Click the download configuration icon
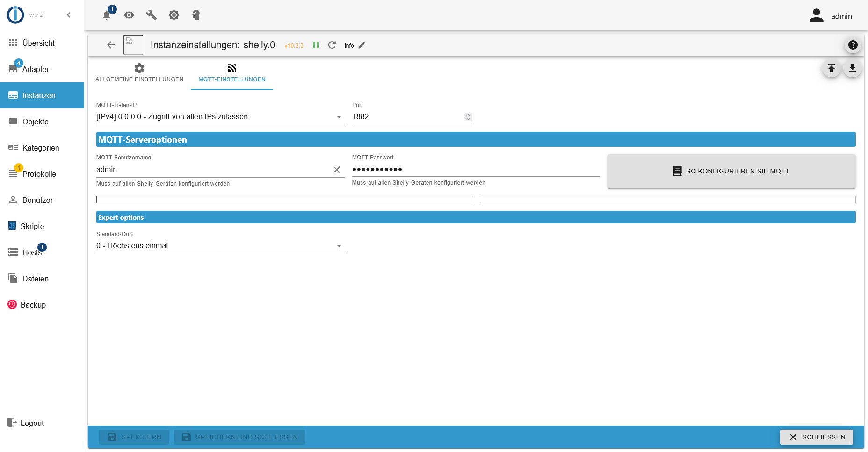Image resolution: width=868 pixels, height=452 pixels. coord(853,68)
